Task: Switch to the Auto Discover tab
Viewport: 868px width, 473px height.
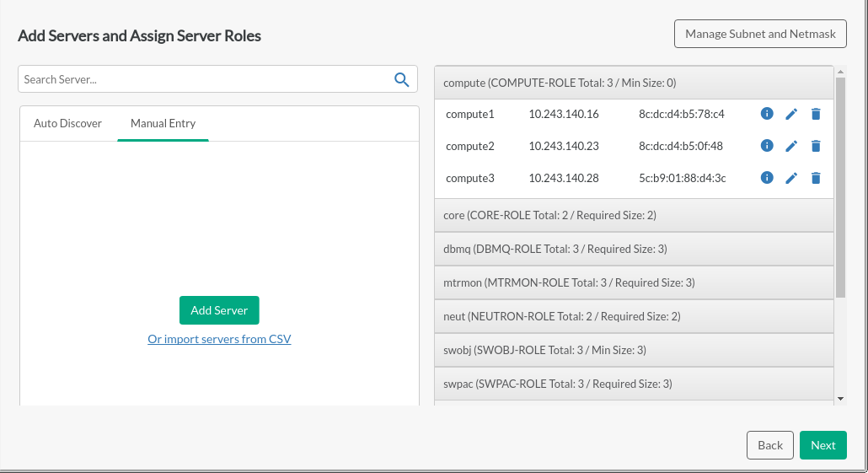Action: click(x=67, y=123)
